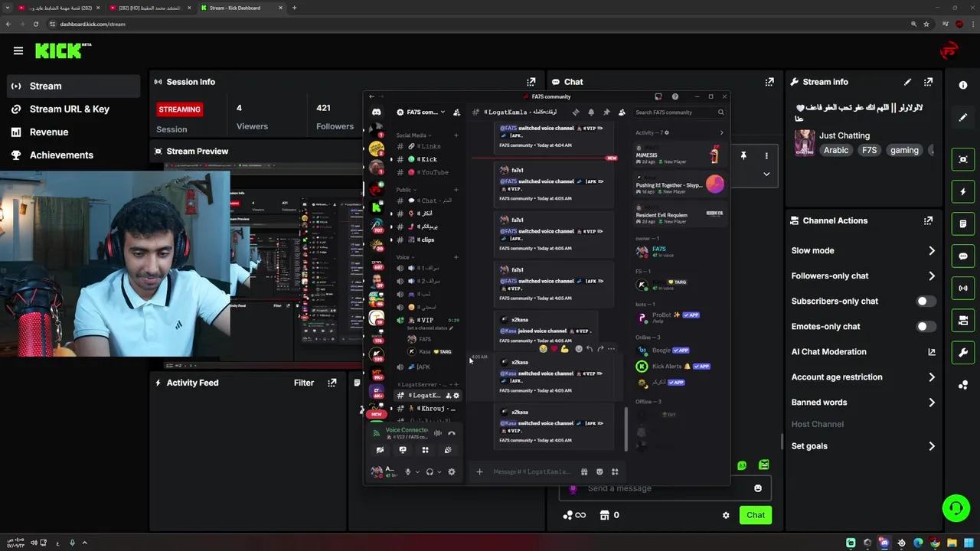980x551 pixels.
Task: Switch to Stream - Kick Dashboard browser tab
Action: pyautogui.click(x=241, y=8)
